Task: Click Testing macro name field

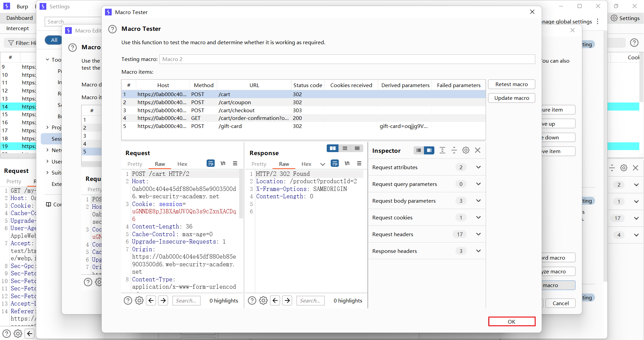Action: tap(347, 59)
